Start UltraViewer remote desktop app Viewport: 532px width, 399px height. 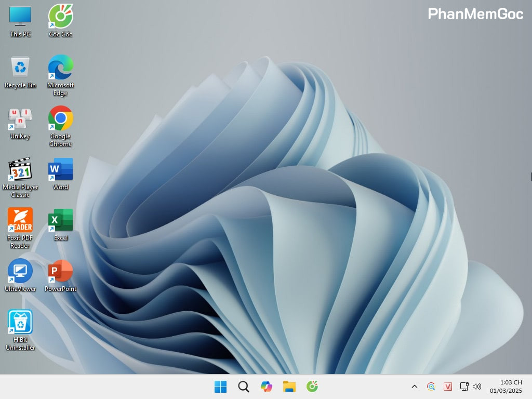pos(20,271)
